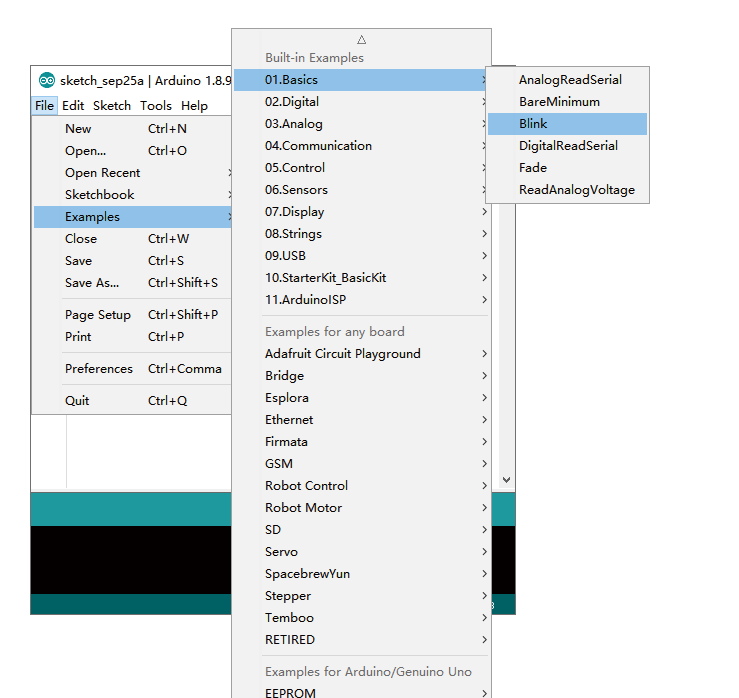
Task: Expand the 04.Communication submenu
Action: (x=361, y=146)
